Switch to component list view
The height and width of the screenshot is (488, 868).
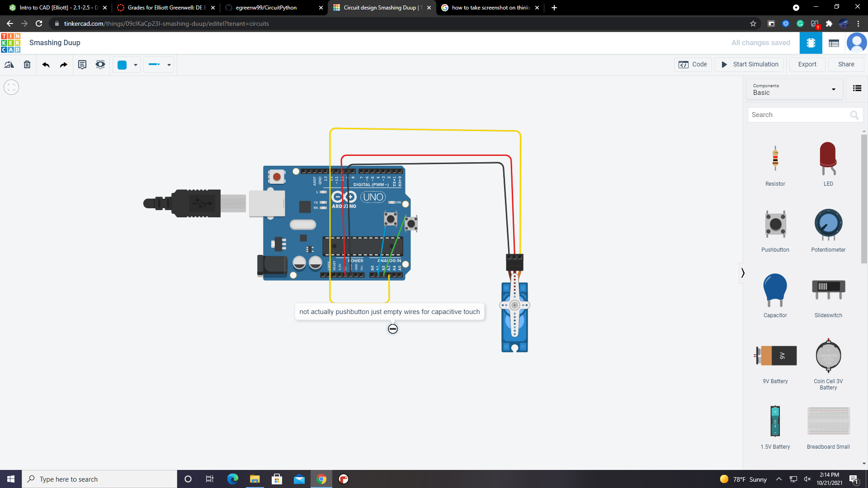pos(834,43)
